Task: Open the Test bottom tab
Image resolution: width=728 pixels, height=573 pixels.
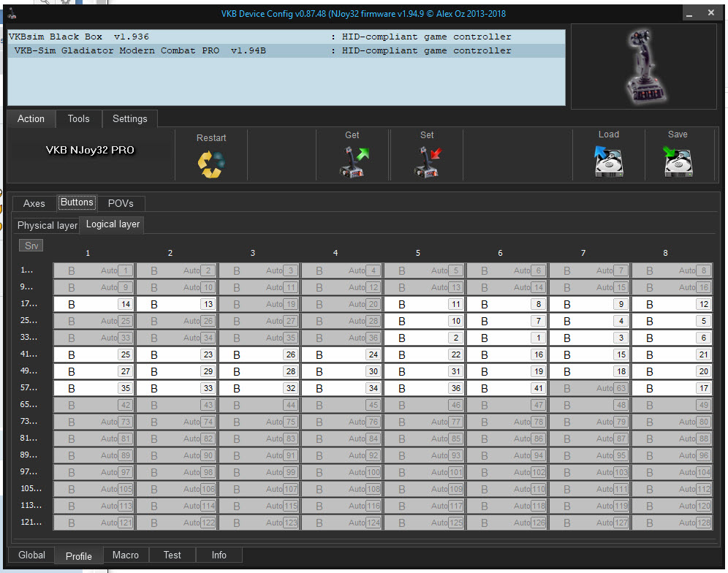Action: click(172, 555)
